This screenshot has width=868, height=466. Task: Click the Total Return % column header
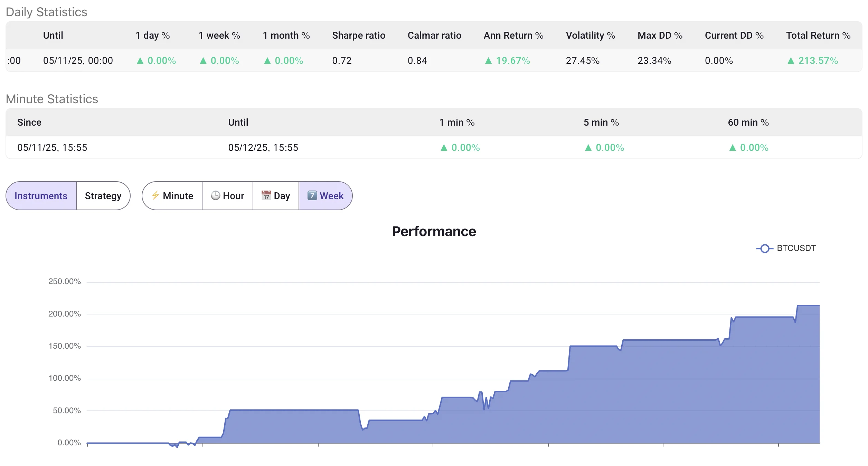[818, 35]
